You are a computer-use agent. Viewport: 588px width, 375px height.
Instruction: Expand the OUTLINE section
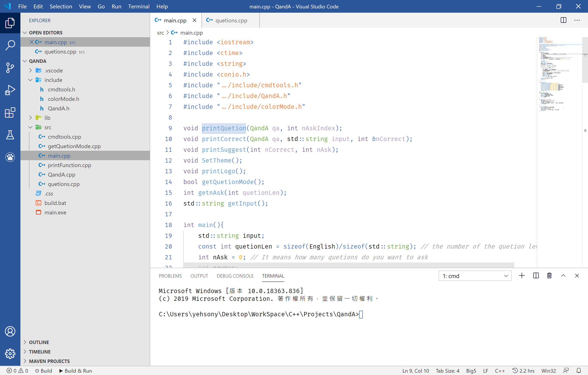39,342
